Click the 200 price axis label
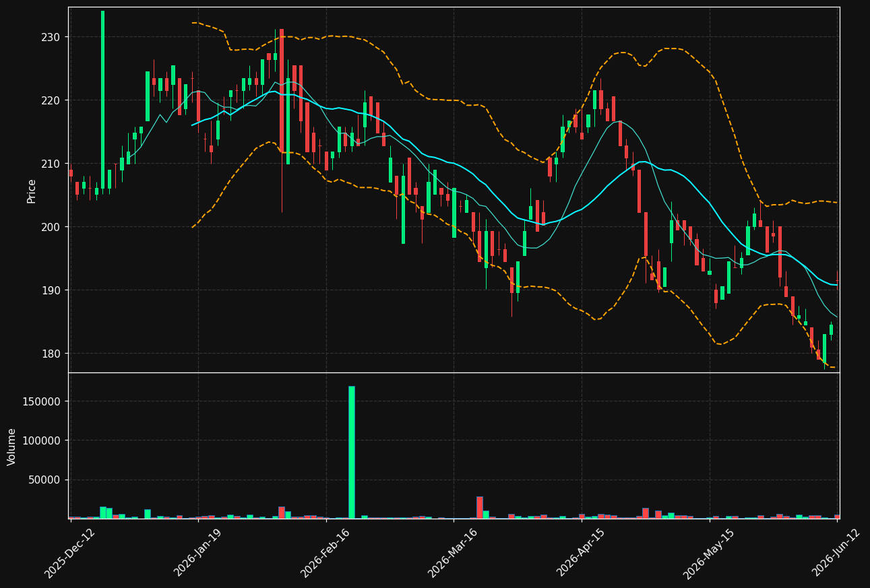 pos(51,227)
